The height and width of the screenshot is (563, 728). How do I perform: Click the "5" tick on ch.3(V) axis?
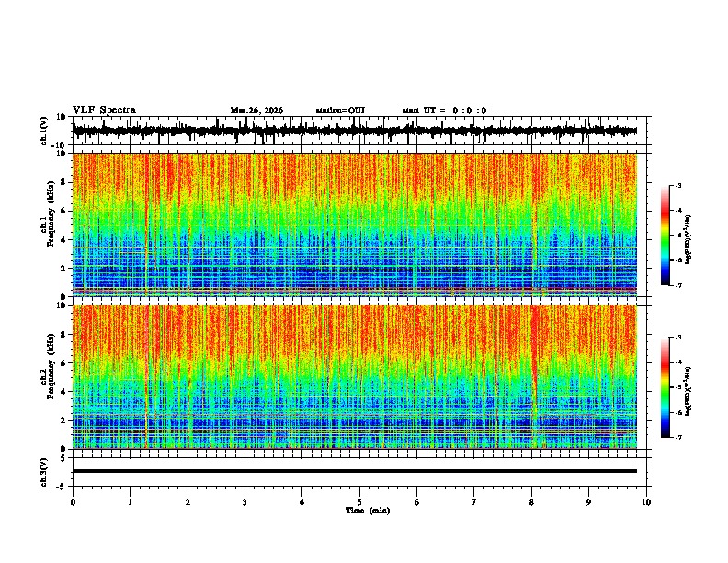point(64,458)
